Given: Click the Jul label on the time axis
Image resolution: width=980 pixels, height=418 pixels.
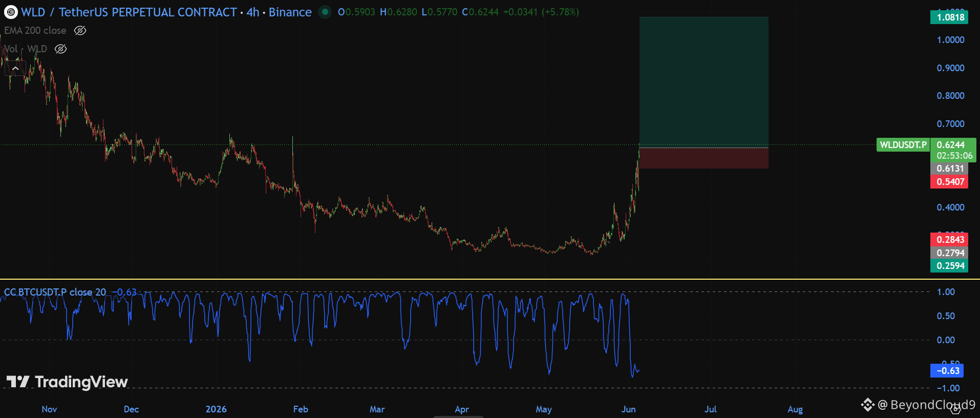Looking at the screenshot, I should [x=710, y=409].
